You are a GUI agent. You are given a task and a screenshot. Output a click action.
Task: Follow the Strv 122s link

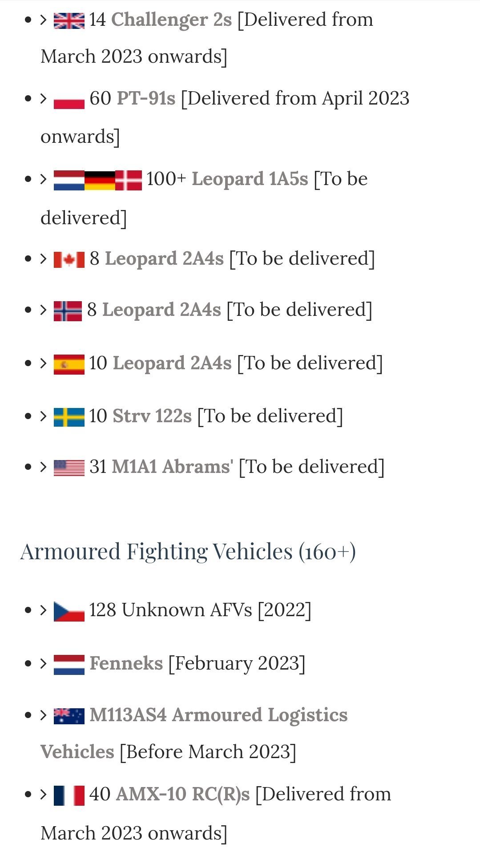coord(152,416)
